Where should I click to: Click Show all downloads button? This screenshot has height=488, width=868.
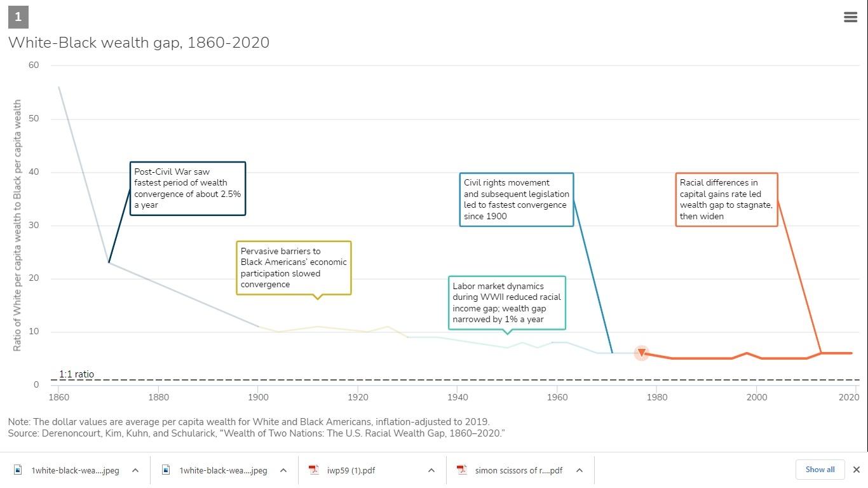point(820,470)
